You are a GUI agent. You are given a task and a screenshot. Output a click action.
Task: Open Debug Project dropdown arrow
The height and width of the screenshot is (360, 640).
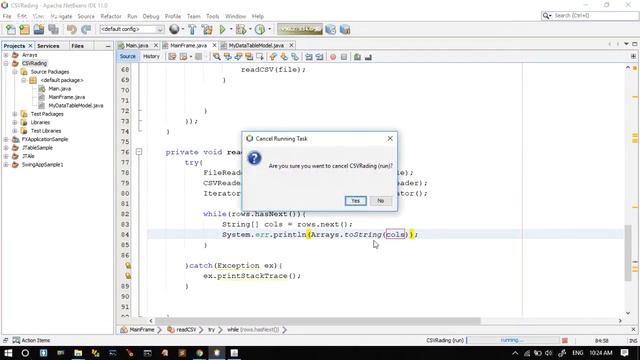click(x=250, y=29)
